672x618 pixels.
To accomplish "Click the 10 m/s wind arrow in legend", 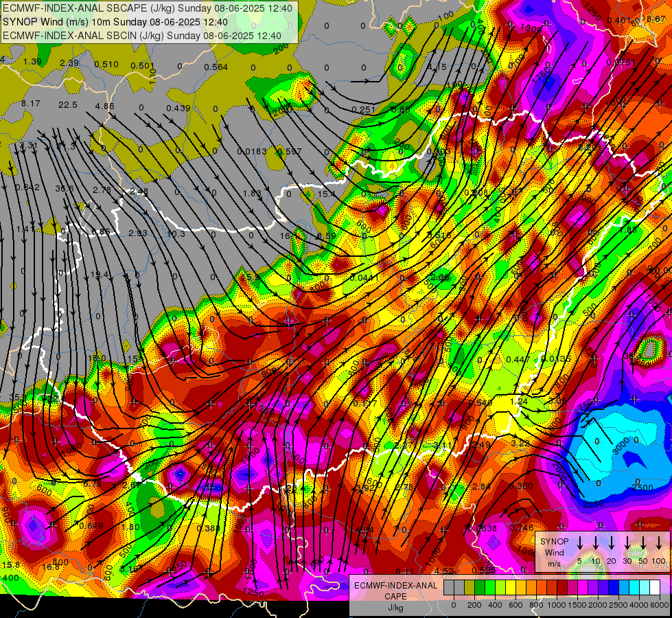I will pos(596,543).
